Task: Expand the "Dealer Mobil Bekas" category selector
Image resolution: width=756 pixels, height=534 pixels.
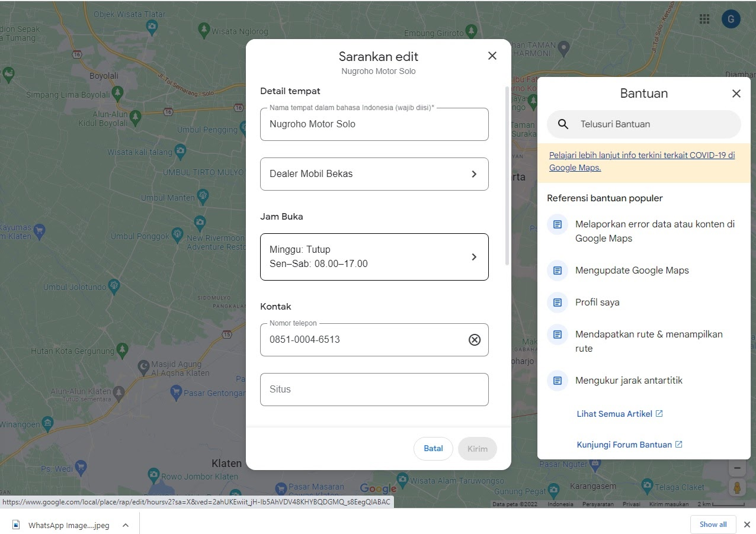Action: click(473, 173)
